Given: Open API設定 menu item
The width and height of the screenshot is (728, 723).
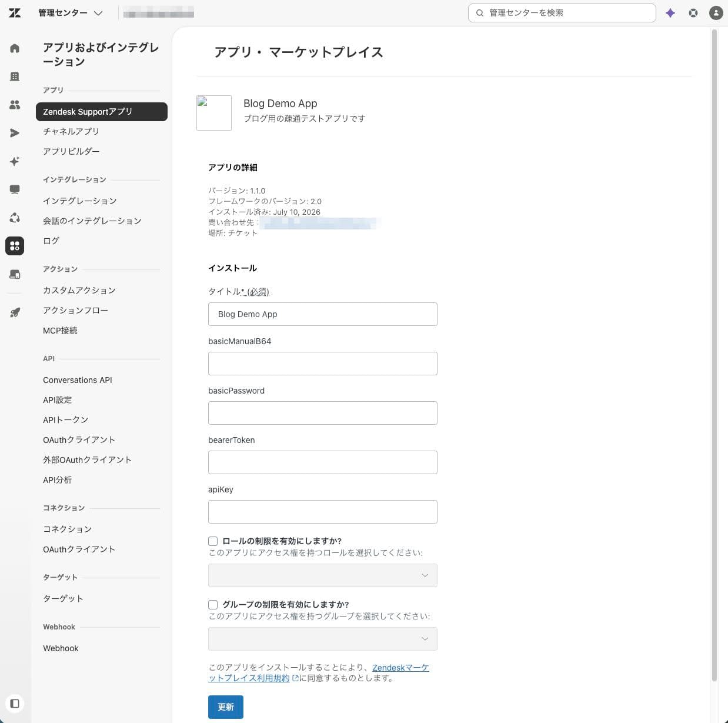Looking at the screenshot, I should 58,400.
